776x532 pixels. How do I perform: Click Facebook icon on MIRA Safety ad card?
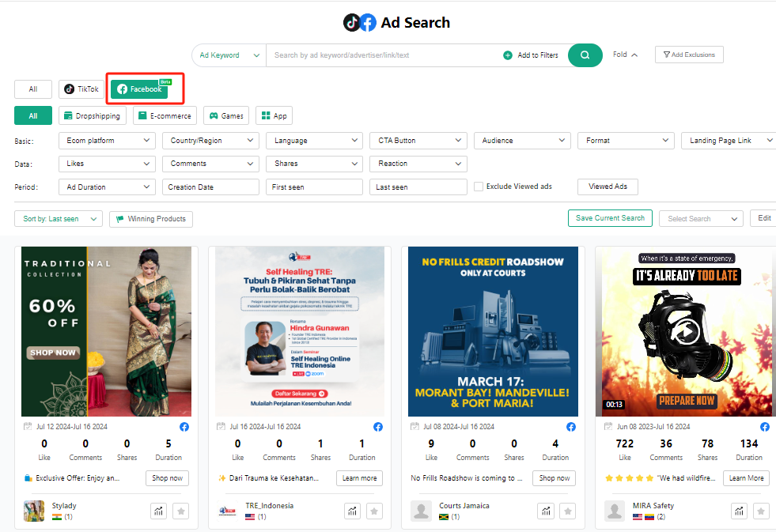click(765, 427)
